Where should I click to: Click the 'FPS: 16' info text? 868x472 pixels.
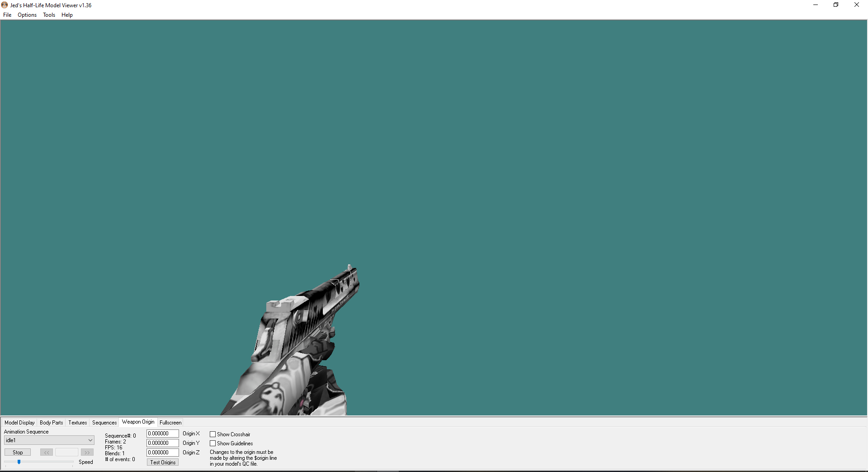click(x=113, y=448)
